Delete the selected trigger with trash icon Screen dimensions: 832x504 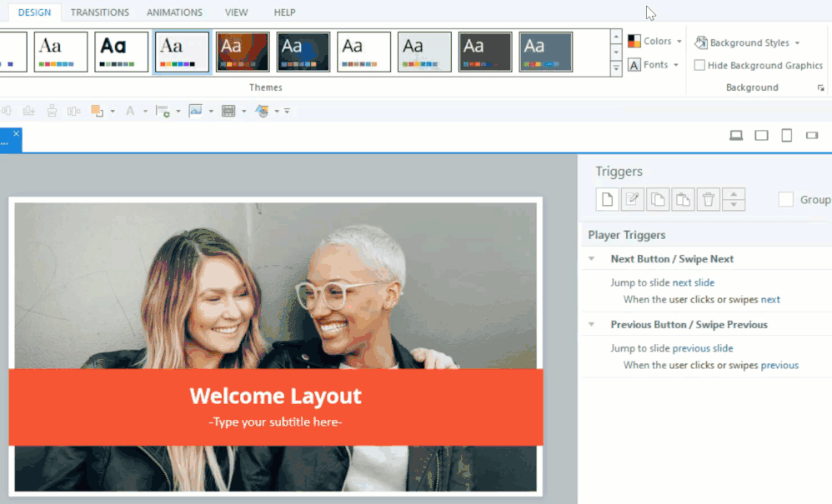tap(708, 199)
